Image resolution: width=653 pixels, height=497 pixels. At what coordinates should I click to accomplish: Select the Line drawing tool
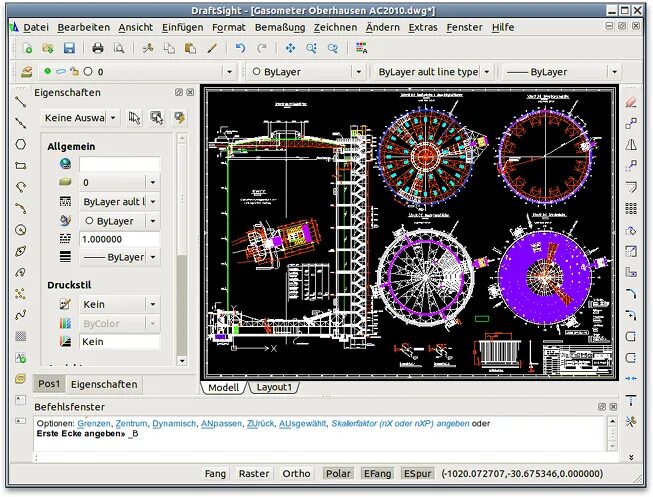pos(20,101)
